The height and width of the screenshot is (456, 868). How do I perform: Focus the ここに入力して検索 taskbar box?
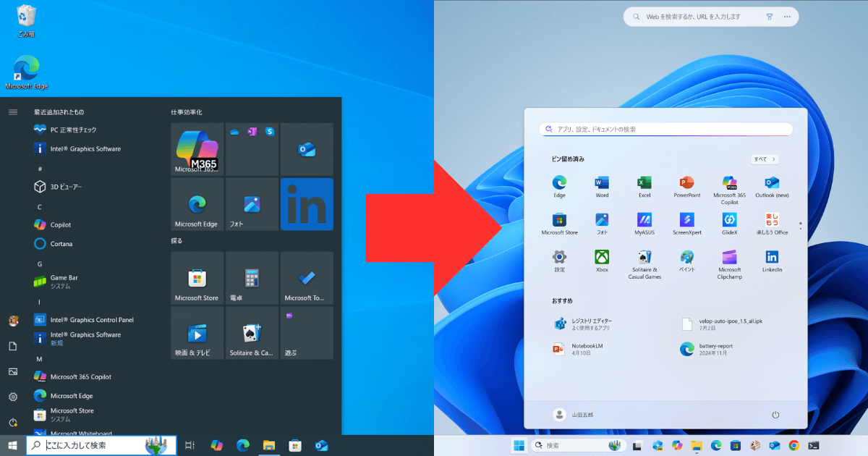101,445
